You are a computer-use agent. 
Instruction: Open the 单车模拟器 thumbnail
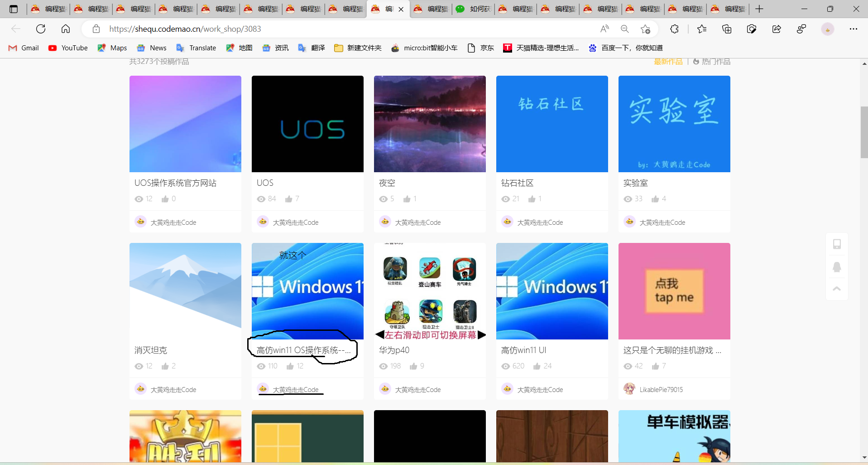[x=674, y=436]
